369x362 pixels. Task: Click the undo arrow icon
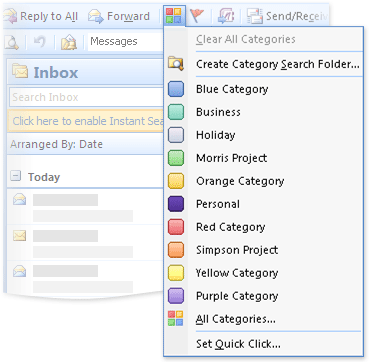click(40, 42)
